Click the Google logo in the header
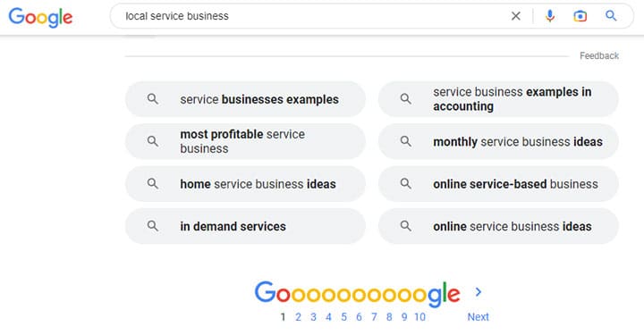The width and height of the screenshot is (644, 335). coord(40,17)
